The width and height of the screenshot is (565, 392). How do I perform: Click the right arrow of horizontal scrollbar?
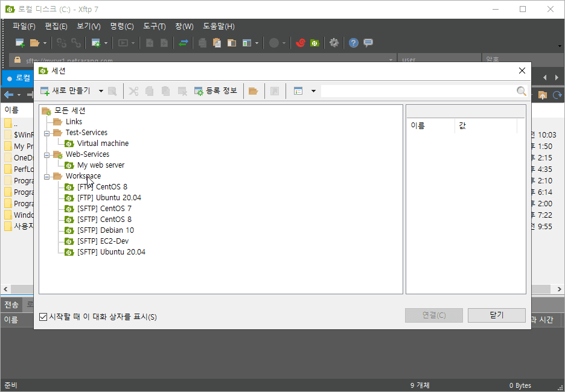click(x=559, y=289)
